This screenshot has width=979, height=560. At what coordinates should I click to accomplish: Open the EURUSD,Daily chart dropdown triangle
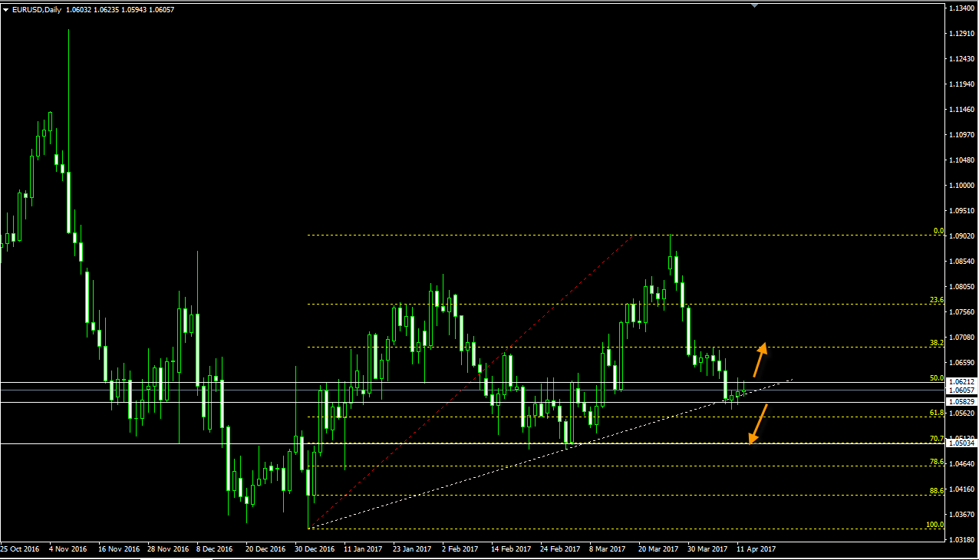[6, 9]
